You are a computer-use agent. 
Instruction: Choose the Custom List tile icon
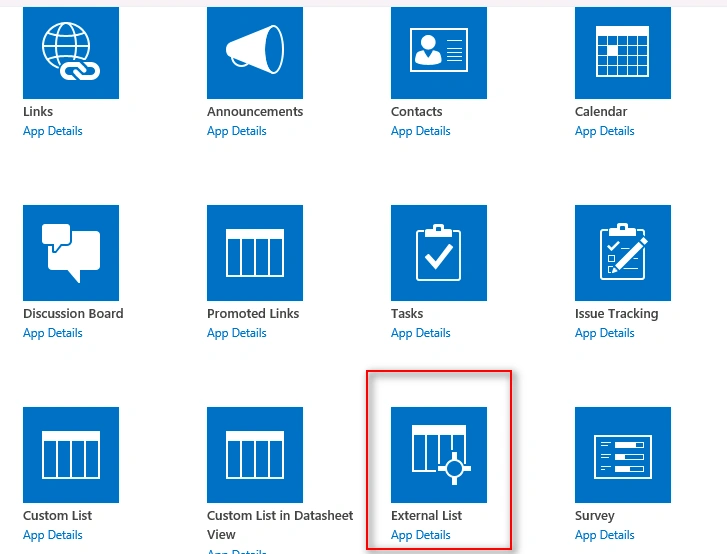[x=71, y=455]
